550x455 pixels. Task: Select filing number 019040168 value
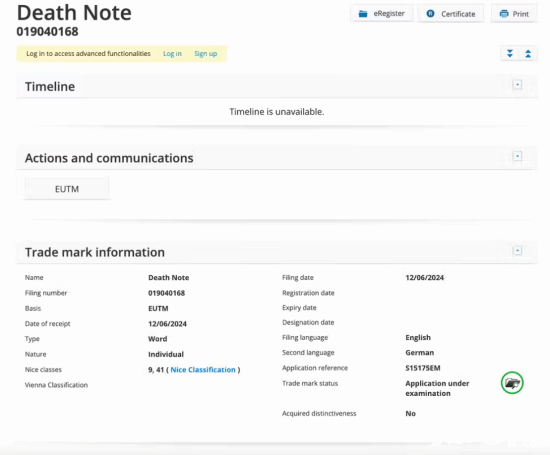(x=167, y=293)
